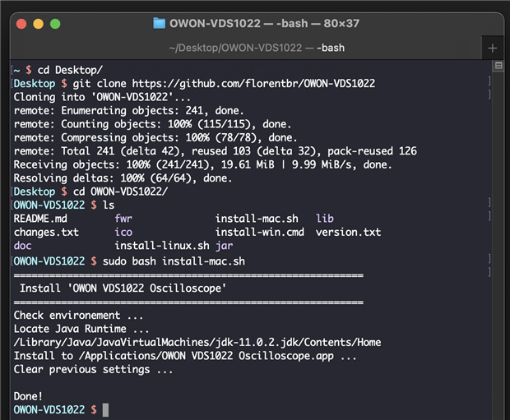The height and width of the screenshot is (420, 510).
Task: Click install-linux.sh in the file listing
Action: 162,246
